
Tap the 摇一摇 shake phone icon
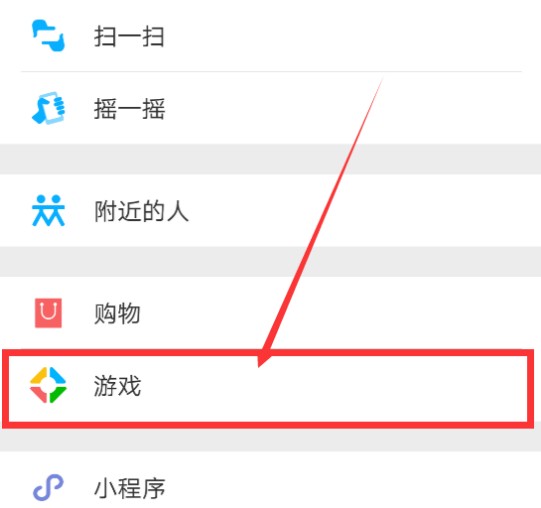[48, 108]
